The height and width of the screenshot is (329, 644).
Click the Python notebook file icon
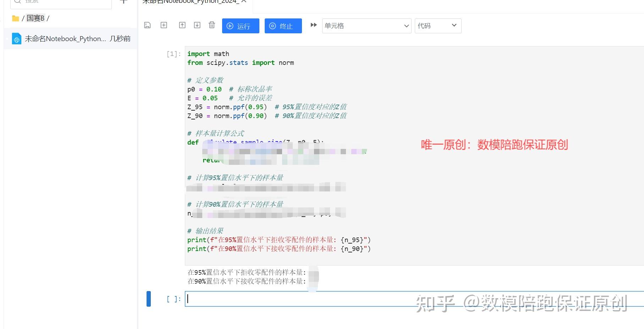click(16, 39)
